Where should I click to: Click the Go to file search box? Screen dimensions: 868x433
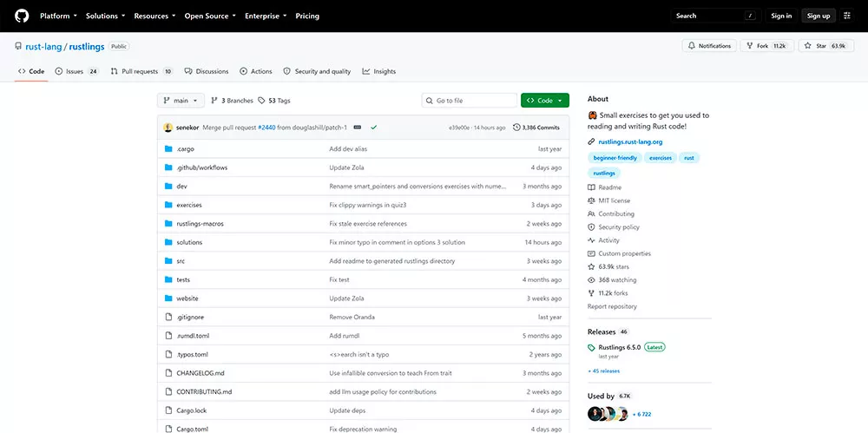click(x=470, y=101)
